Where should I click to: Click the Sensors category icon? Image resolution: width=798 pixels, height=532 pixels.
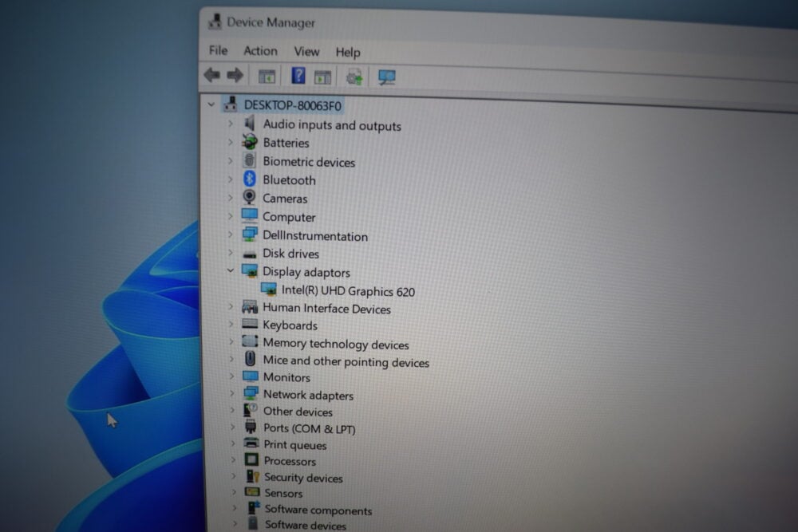click(x=252, y=492)
